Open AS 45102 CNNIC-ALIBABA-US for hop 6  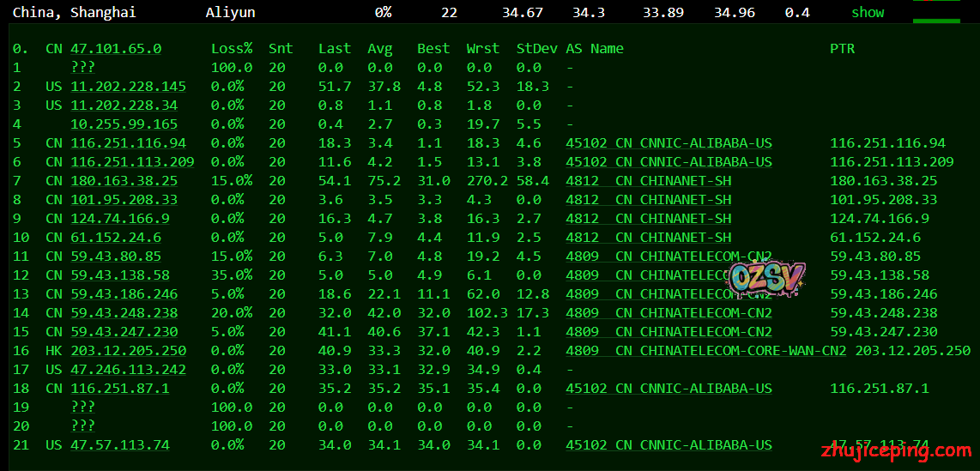pos(668,162)
